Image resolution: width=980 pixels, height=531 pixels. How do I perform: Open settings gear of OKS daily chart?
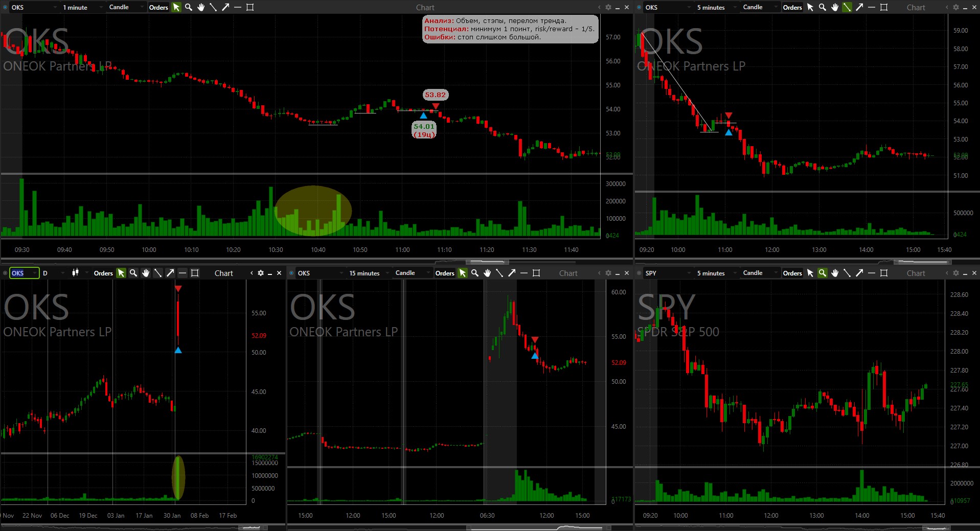point(261,273)
